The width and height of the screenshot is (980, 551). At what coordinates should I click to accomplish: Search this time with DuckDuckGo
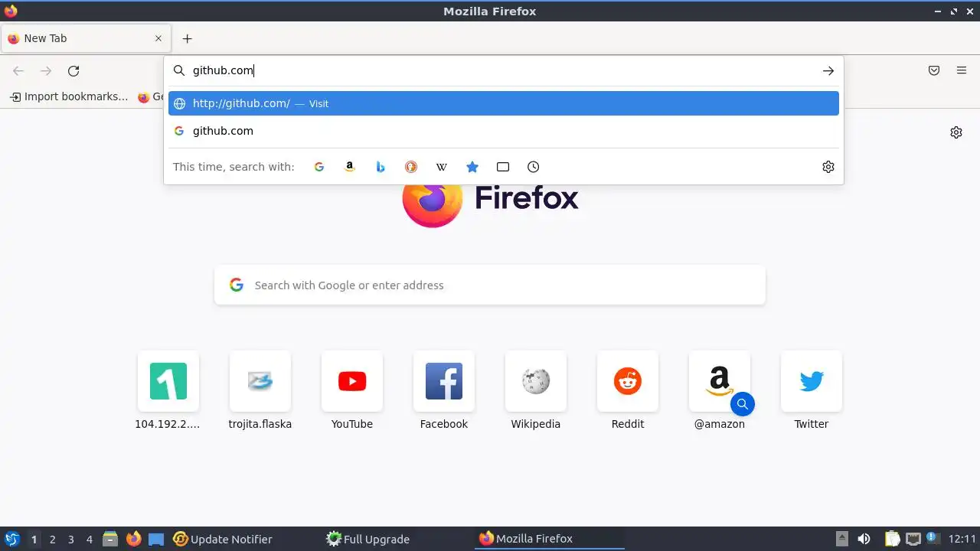[x=411, y=167]
